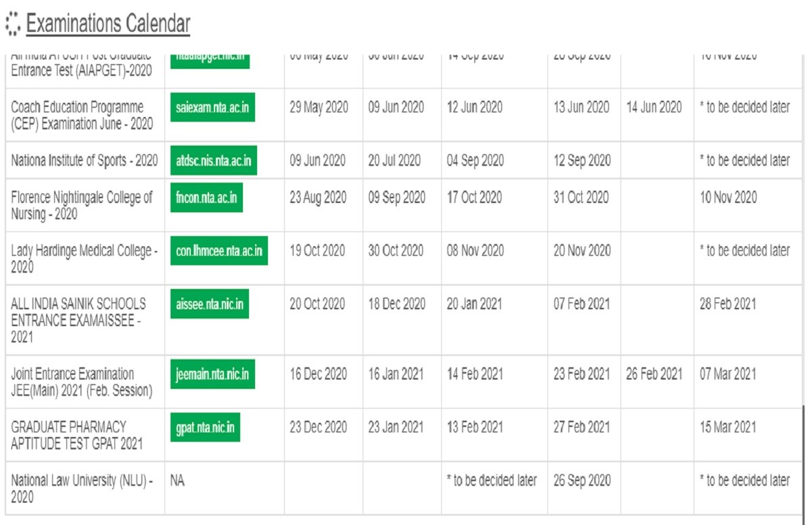
Task: Open the Examinations Calendar heading link
Action: click(108, 24)
